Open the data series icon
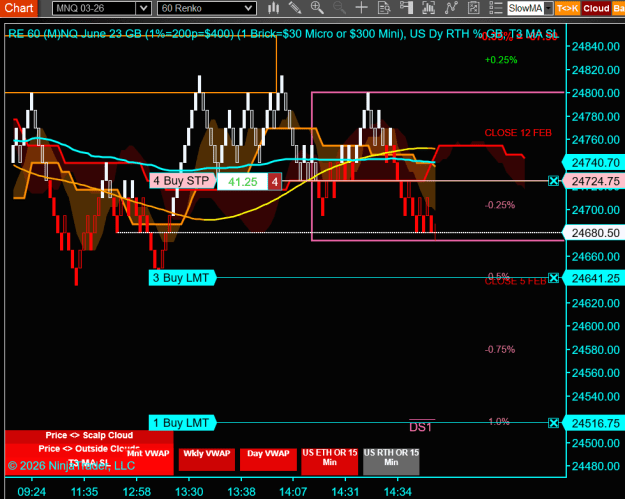Viewport: 625px width, 499px height. pyautogui.click(x=428, y=8)
